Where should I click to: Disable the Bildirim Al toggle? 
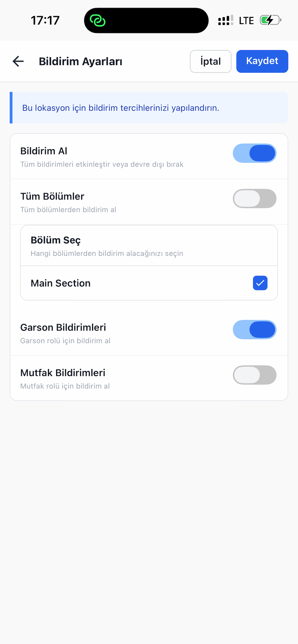(x=254, y=153)
